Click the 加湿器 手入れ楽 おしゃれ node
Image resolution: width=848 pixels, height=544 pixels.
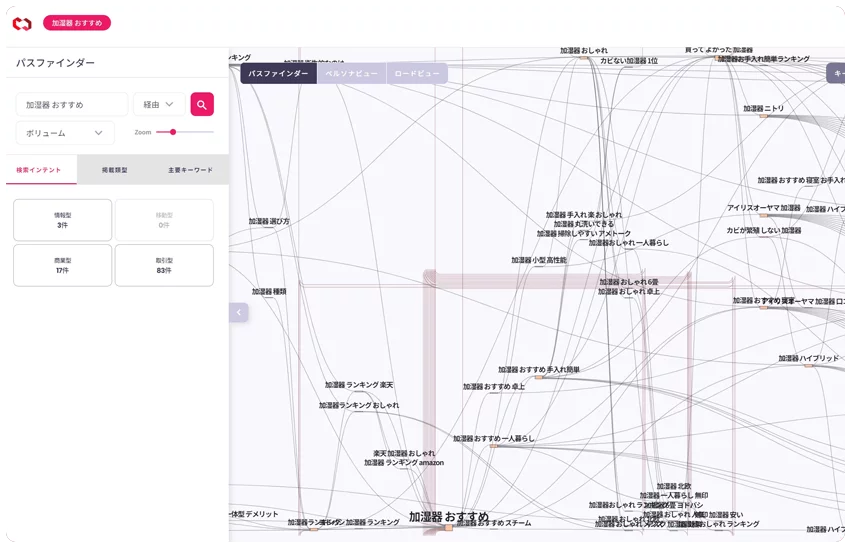(x=584, y=215)
